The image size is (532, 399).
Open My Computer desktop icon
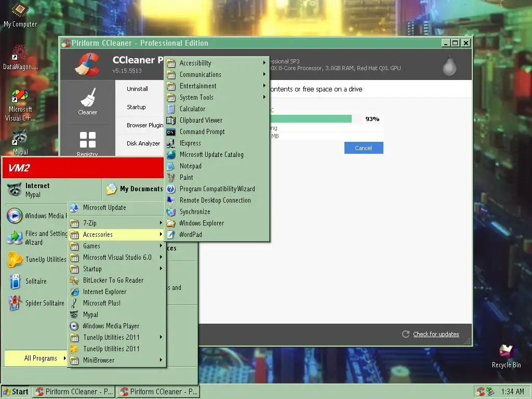coord(20,16)
